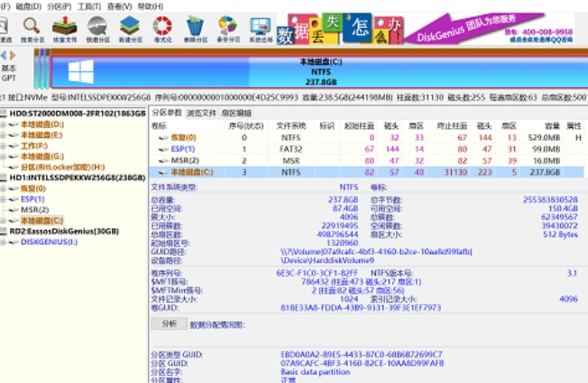Click drive icon beside DISKGENIUS(I:) in tree
This screenshot has height=383, width=588.
(x=14, y=242)
